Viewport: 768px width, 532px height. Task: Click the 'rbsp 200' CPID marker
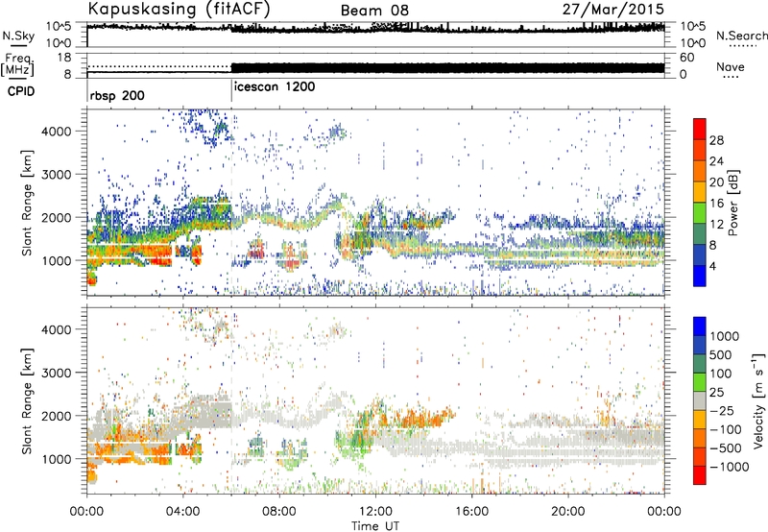point(117,95)
